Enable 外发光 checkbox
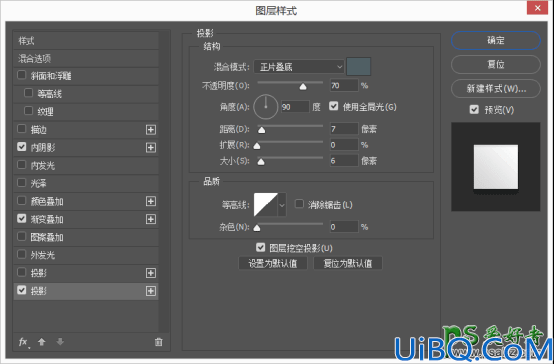 pyautogui.click(x=22, y=254)
